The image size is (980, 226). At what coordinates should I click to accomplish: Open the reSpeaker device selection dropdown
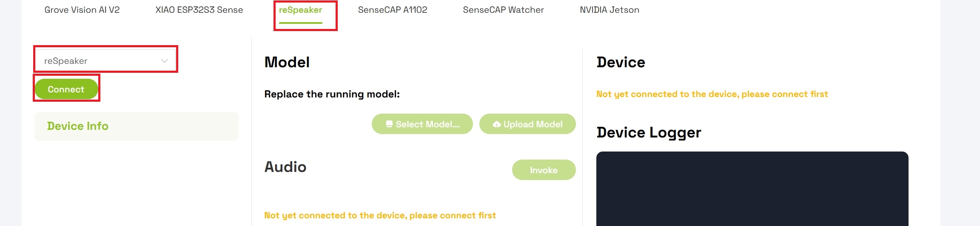pyautogui.click(x=105, y=61)
